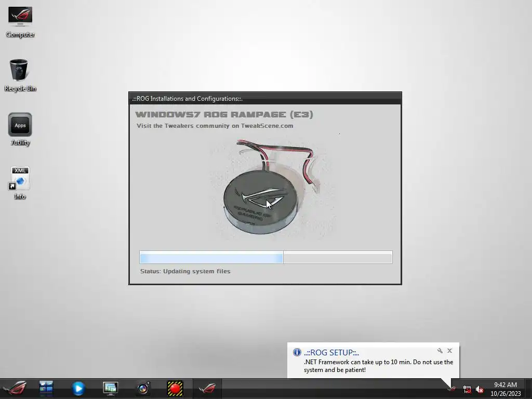Open the Computer desktop icon
Screen dimensions: 532x399
click(x=20, y=22)
